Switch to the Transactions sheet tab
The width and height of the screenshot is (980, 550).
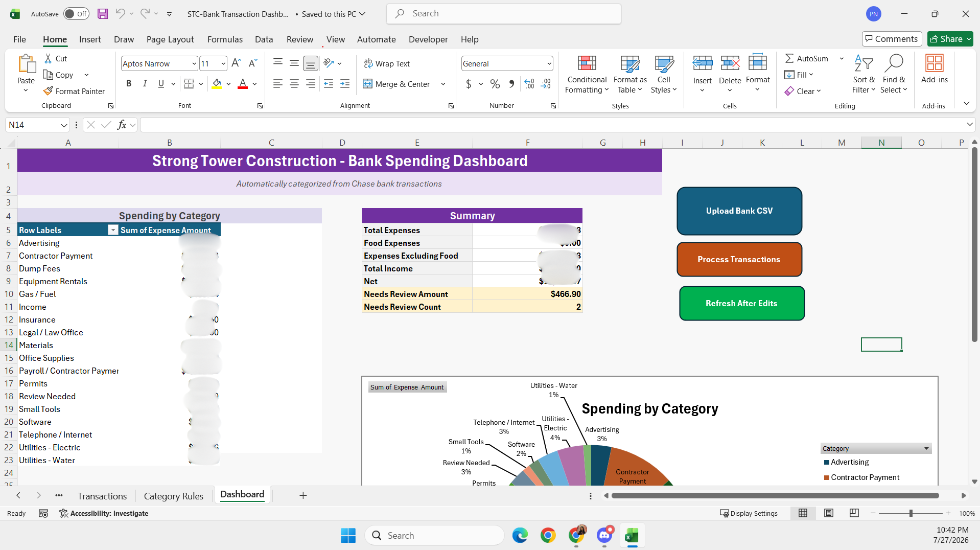pos(102,496)
